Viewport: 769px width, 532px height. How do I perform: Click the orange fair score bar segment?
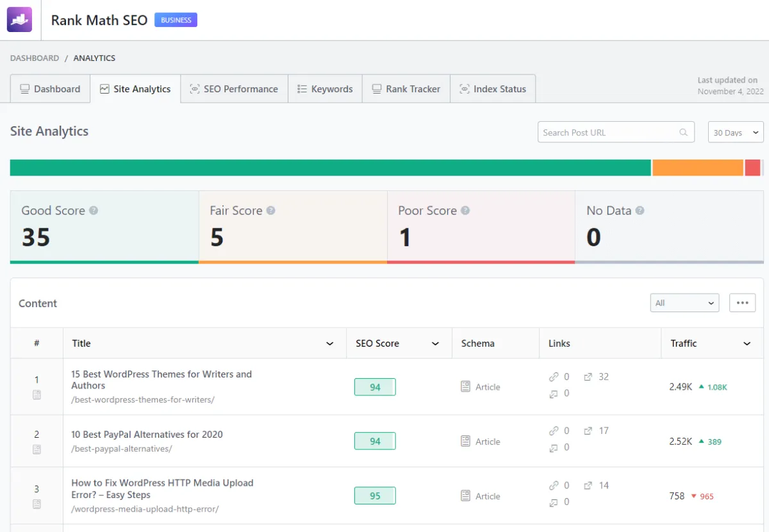(x=697, y=168)
